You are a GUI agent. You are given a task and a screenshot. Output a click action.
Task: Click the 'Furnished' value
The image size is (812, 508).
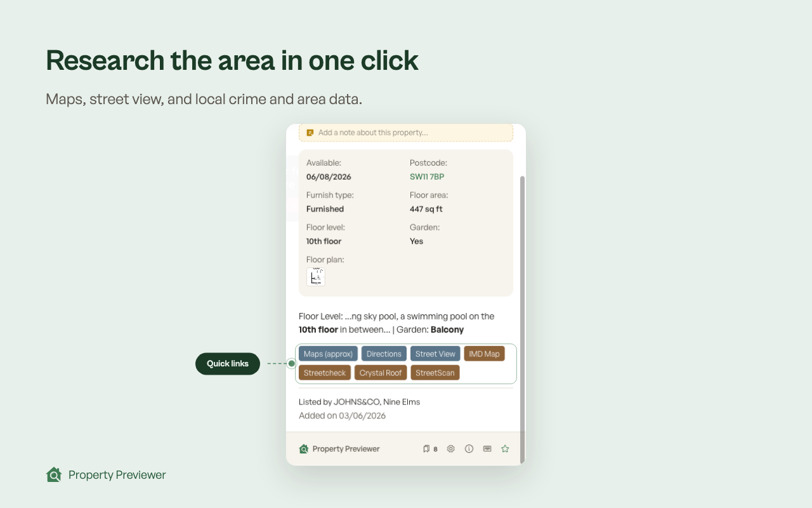pyautogui.click(x=325, y=209)
